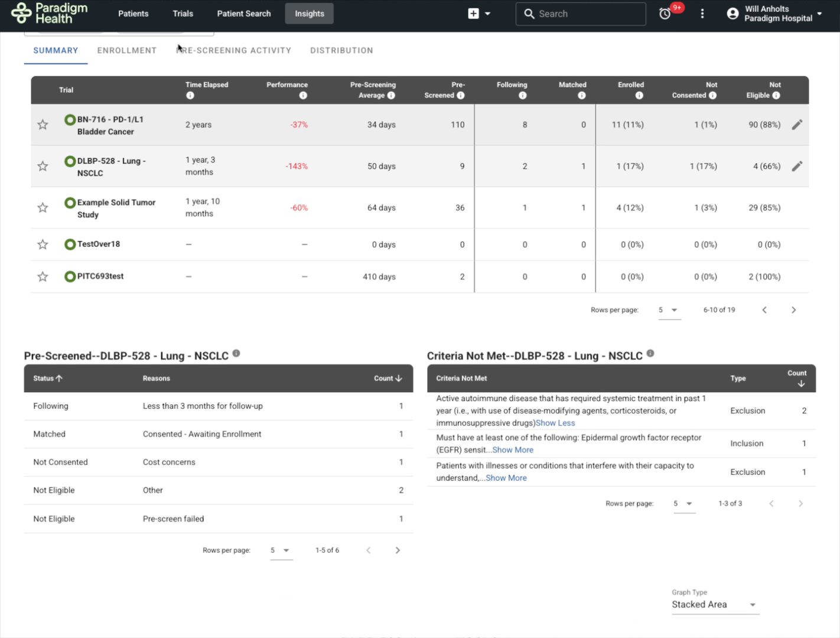Click the Example Solid Tumor Study name
Viewport: 840px width, 638px height.
point(116,208)
